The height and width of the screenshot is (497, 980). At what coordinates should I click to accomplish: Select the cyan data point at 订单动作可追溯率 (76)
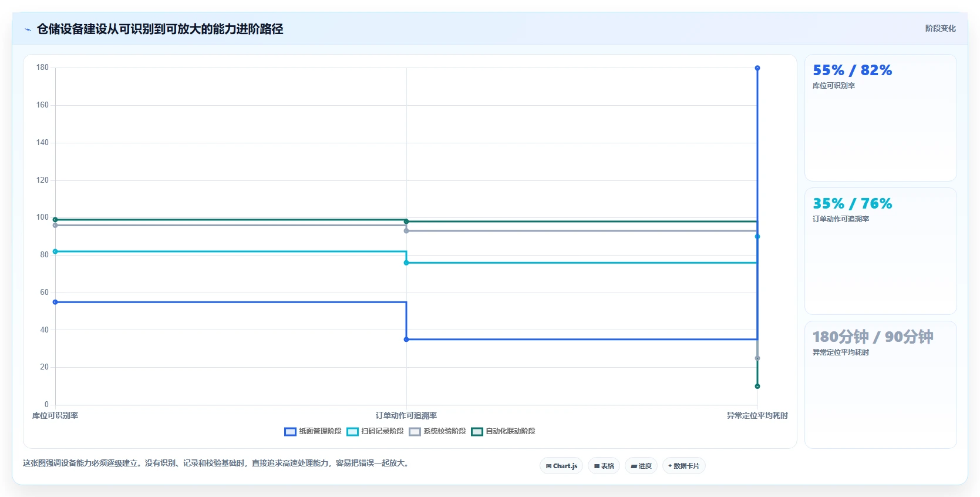click(x=406, y=263)
